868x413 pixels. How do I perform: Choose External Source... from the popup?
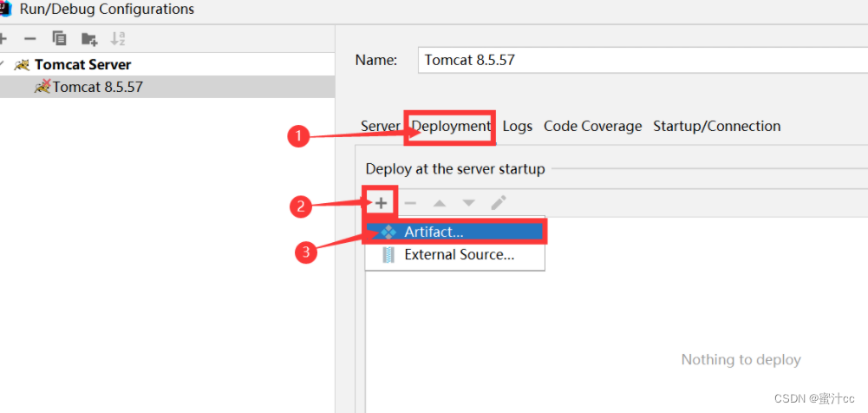(454, 255)
